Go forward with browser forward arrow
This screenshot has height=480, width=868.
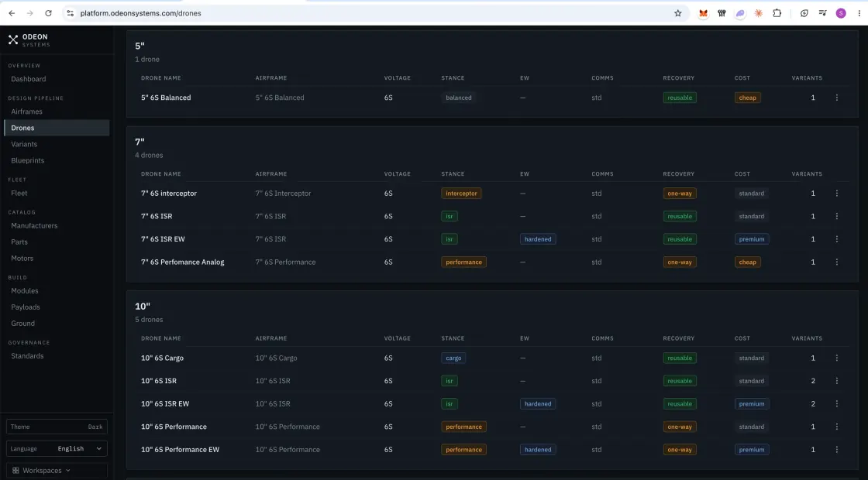(x=30, y=13)
